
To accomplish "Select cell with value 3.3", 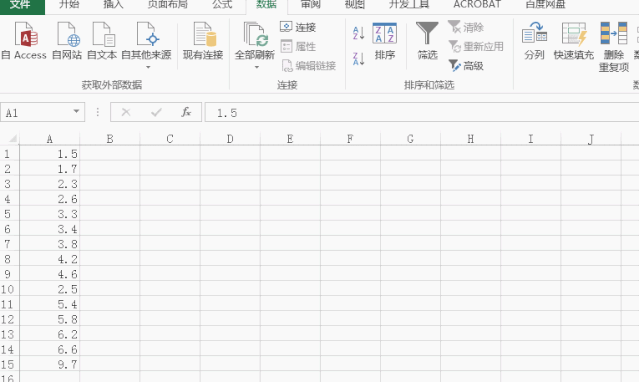I will (x=49, y=214).
